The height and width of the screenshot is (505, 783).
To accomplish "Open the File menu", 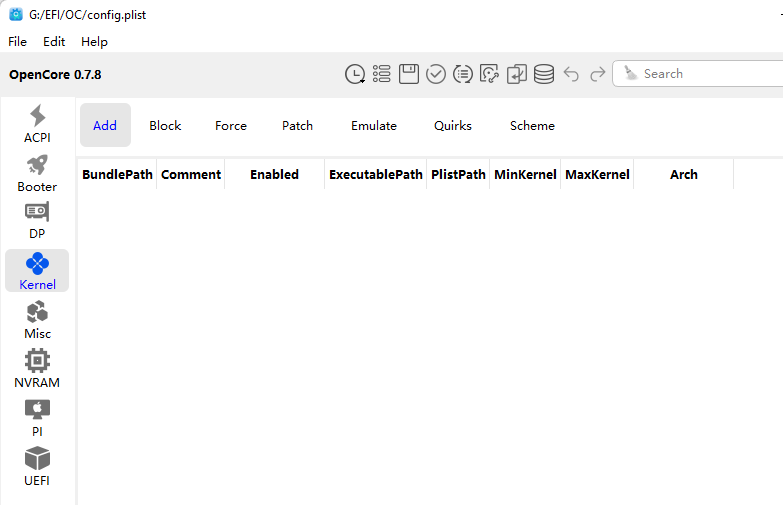I will click(x=17, y=41).
